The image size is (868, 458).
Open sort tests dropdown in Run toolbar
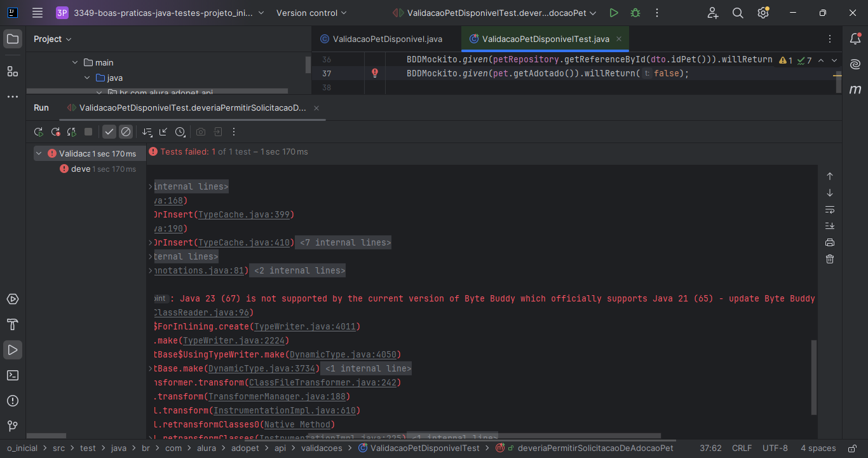147,132
